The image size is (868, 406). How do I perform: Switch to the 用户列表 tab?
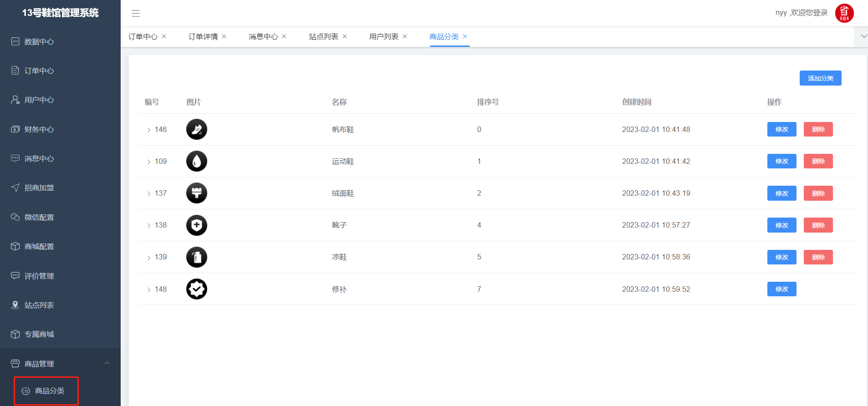[383, 36]
